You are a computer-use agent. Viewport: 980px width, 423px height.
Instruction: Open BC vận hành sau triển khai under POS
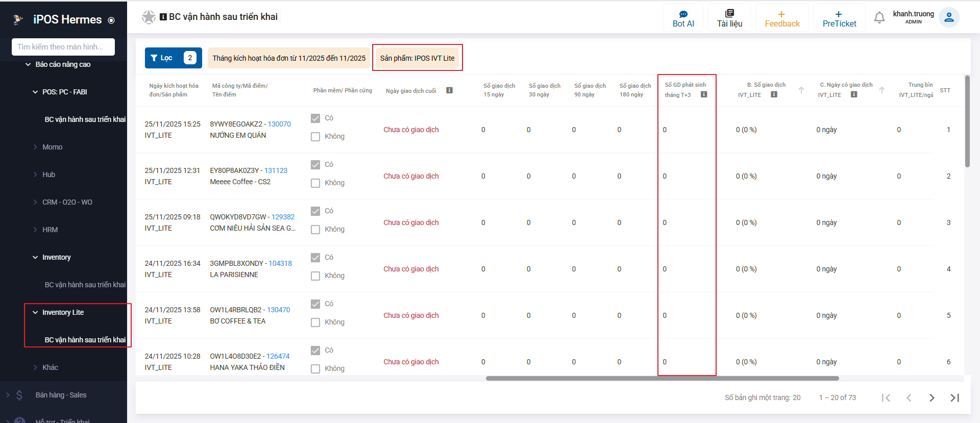[85, 119]
